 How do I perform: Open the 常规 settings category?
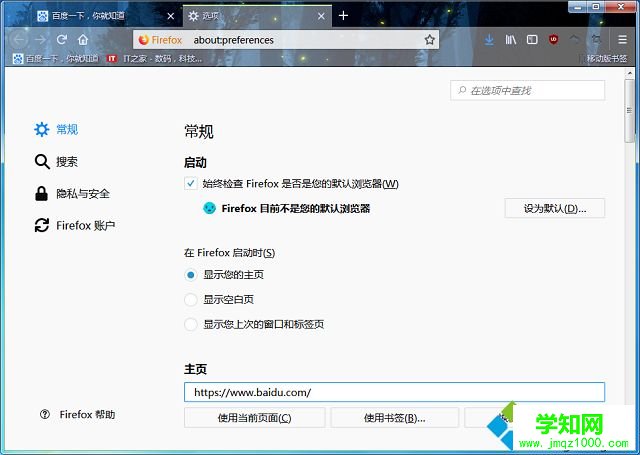coord(56,129)
